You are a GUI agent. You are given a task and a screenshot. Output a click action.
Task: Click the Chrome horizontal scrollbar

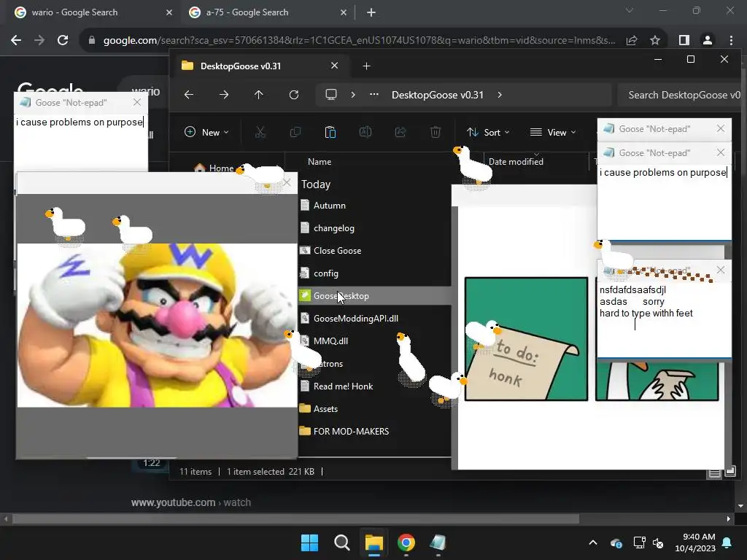[x=295, y=519]
